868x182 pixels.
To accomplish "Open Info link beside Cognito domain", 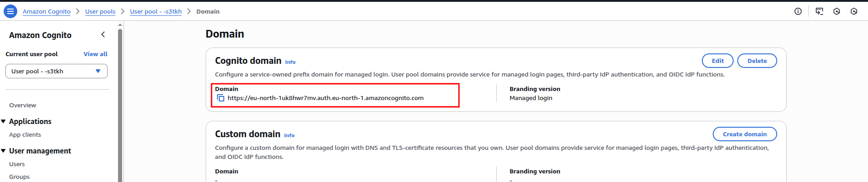I will (x=290, y=62).
